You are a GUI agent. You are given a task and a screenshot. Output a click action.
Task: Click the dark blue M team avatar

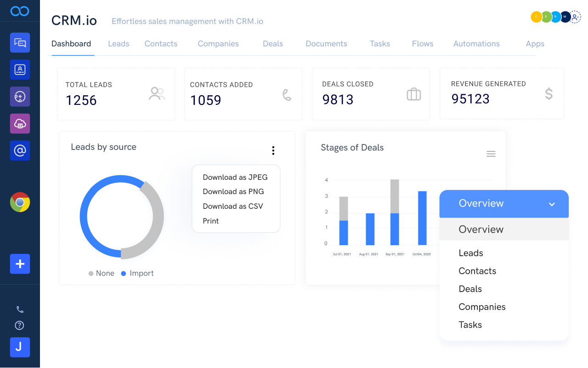(565, 17)
